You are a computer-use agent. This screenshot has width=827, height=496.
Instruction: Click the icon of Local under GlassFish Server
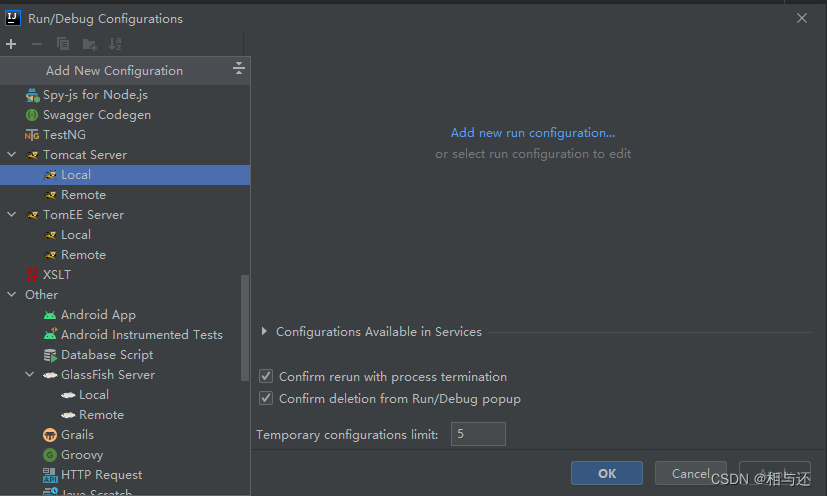[x=68, y=395]
